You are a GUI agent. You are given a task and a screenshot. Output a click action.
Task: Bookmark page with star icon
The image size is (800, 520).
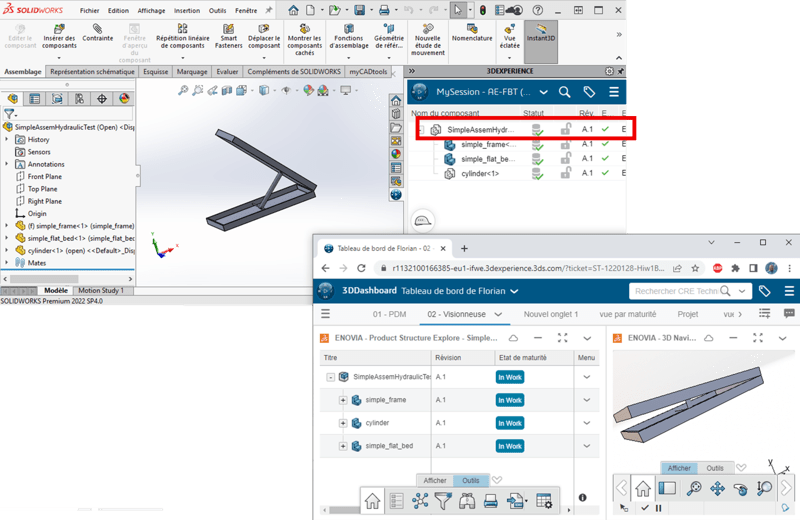[695, 268]
